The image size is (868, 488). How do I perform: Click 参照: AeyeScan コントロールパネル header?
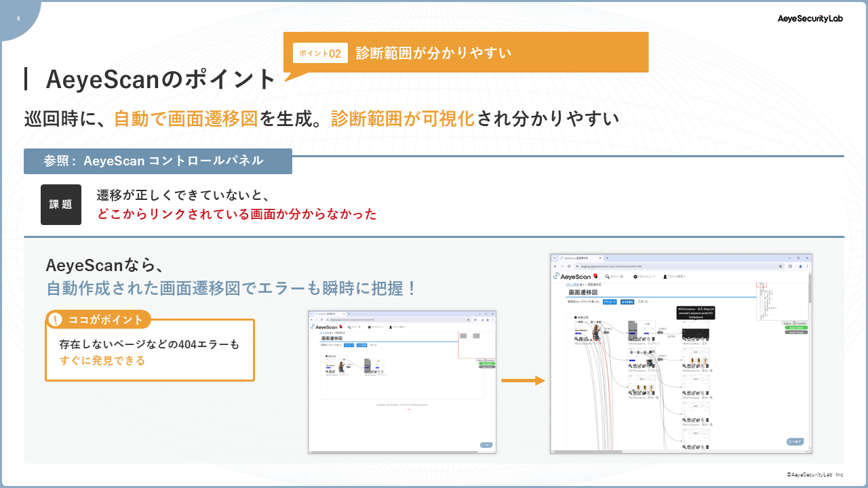coord(158,161)
